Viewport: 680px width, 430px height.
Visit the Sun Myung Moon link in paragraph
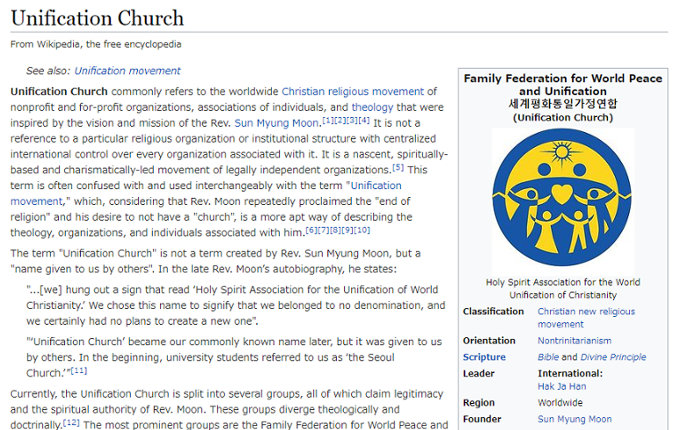[x=276, y=123]
